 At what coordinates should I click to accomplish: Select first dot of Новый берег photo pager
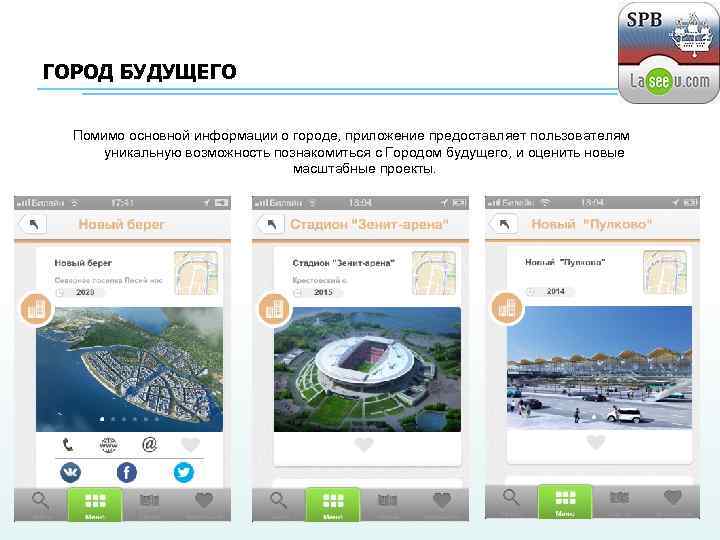click(102, 419)
